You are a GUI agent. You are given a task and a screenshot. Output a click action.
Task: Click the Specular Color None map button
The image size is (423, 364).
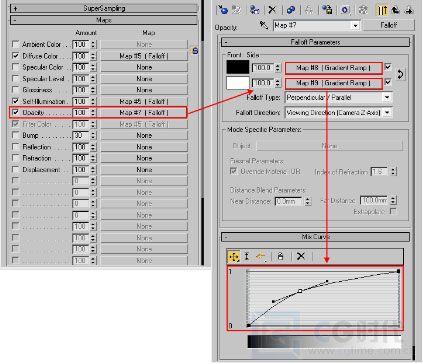(x=144, y=67)
